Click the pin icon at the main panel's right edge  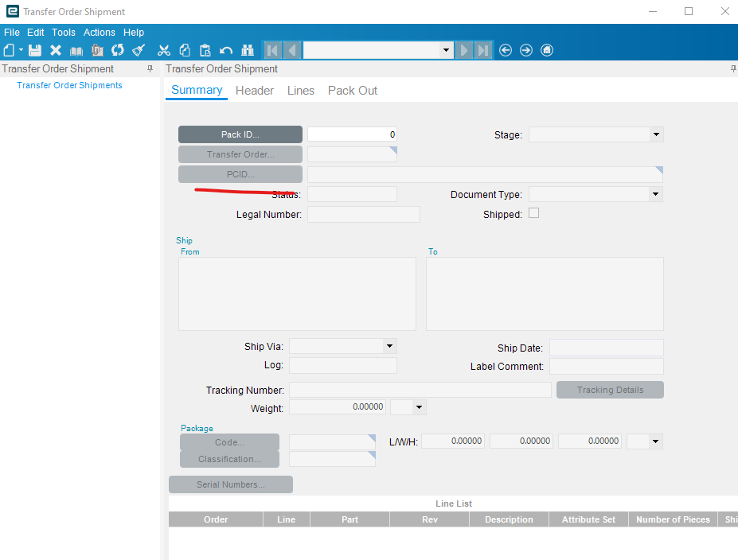(733, 68)
